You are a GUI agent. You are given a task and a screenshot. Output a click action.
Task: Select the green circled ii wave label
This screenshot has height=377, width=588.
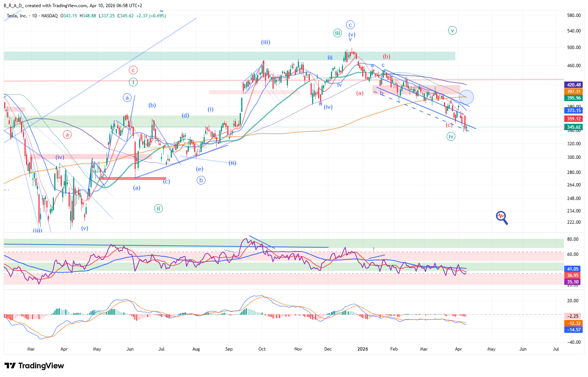(158, 208)
